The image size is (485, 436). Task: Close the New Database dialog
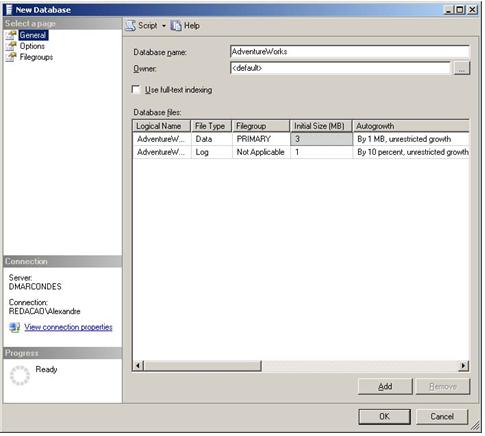tap(472, 10)
